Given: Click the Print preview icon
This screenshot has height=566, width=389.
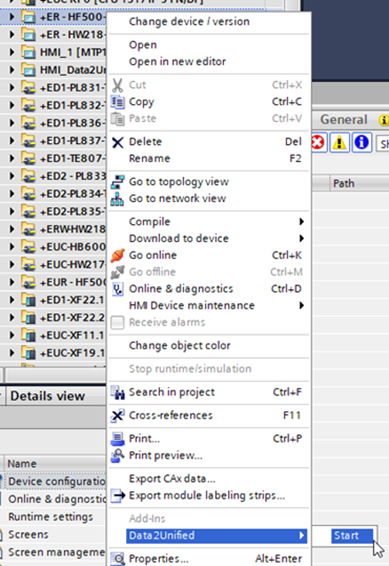Looking at the screenshot, I should pyautogui.click(x=117, y=456).
